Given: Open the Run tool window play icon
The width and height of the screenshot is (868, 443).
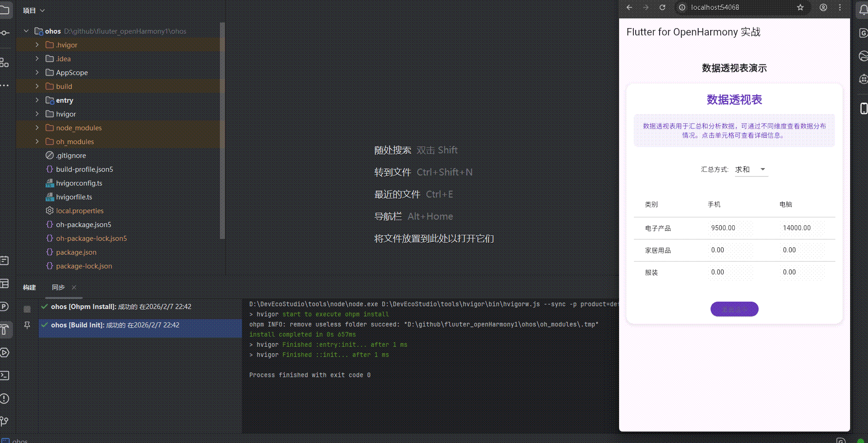Looking at the screenshot, I should 4,352.
